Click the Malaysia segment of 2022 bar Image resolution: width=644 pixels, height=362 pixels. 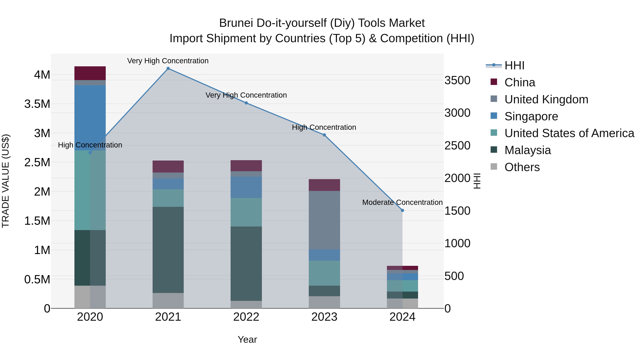click(x=246, y=264)
